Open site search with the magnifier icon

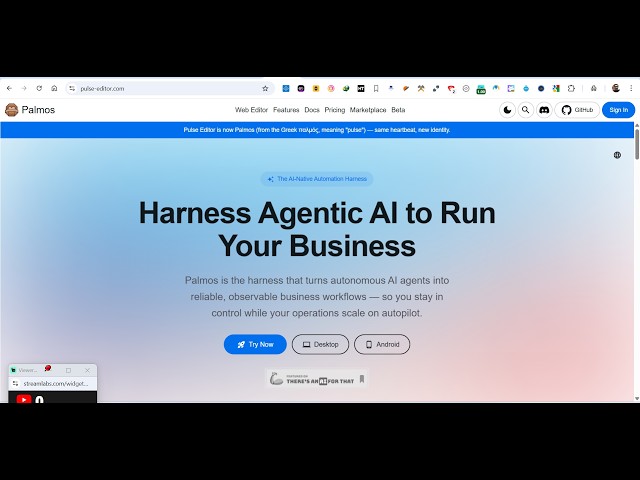[526, 110]
